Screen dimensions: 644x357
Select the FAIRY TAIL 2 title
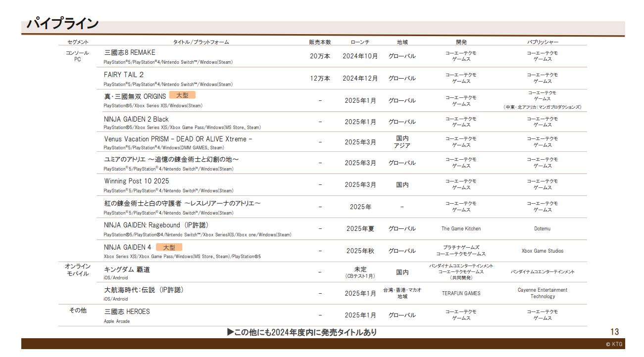pos(124,75)
